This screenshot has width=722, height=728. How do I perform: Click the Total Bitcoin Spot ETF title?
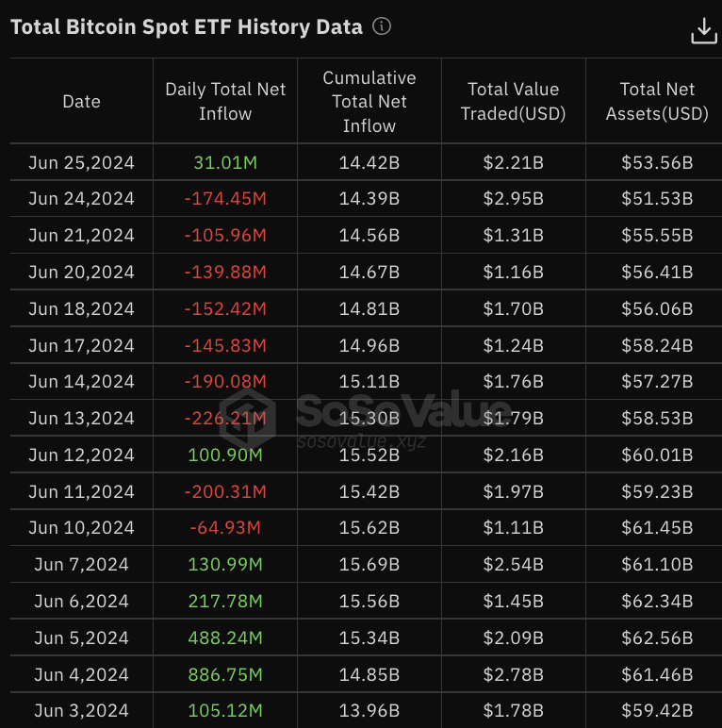pyautogui.click(x=187, y=26)
